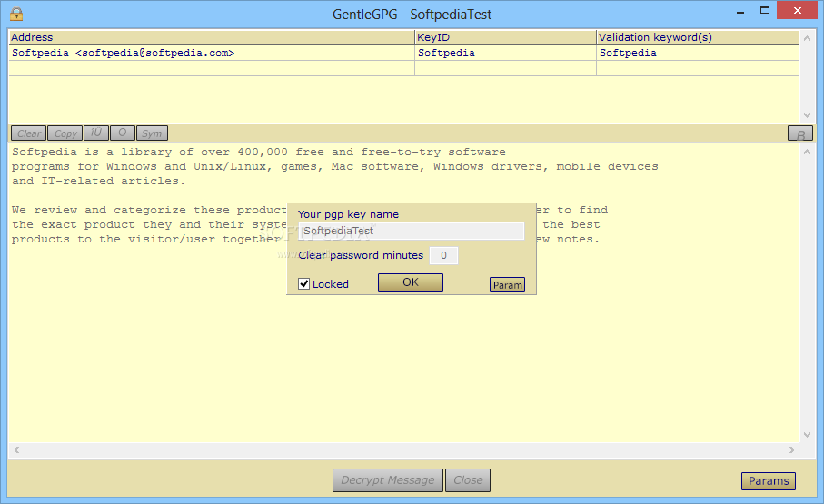Select the Softpedia validation keyword cell
Screen dimensions: 824x504
698,53
